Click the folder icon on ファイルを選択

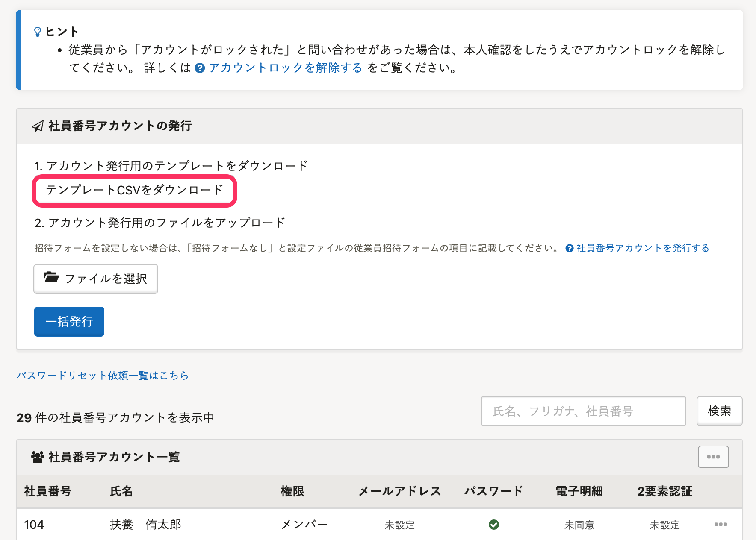coord(52,278)
